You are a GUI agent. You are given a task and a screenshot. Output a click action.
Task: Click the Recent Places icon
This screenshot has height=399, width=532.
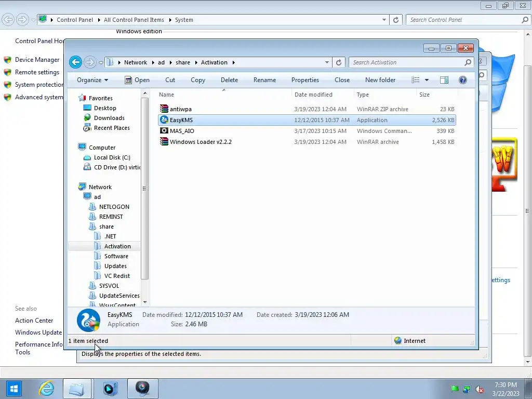coord(87,128)
